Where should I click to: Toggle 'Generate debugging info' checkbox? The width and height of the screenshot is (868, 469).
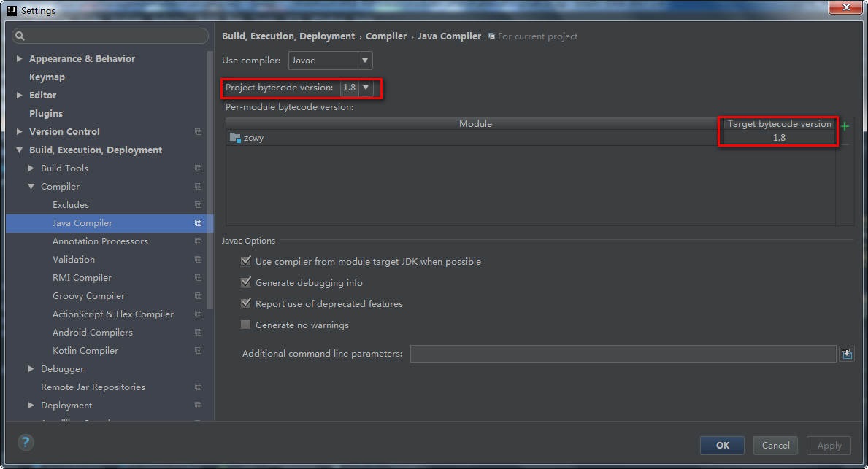246,282
